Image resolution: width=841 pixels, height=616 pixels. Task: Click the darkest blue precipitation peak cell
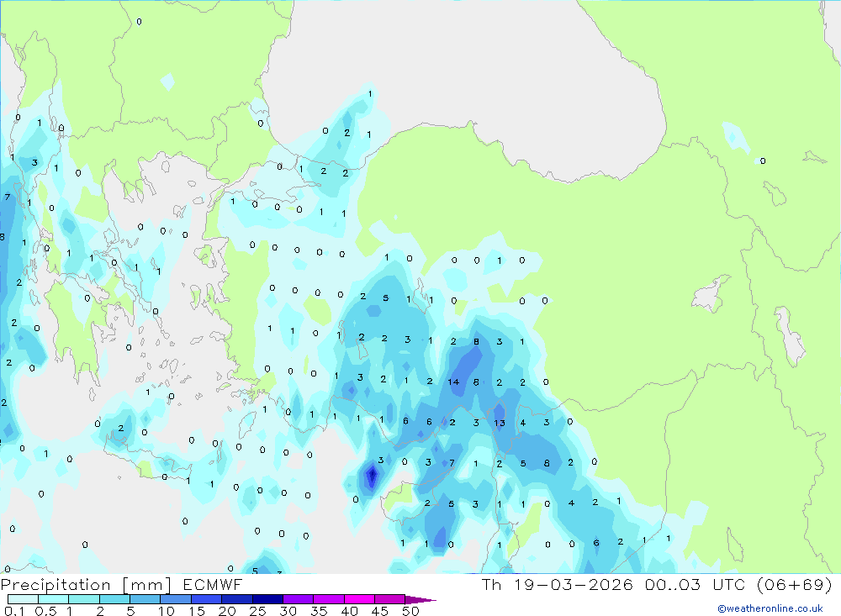pos(372,475)
